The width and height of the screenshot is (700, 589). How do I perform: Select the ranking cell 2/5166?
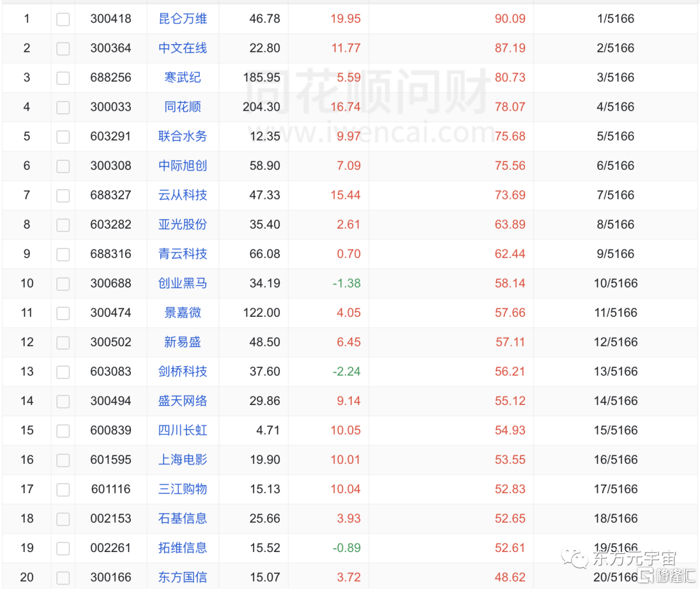pos(616,48)
